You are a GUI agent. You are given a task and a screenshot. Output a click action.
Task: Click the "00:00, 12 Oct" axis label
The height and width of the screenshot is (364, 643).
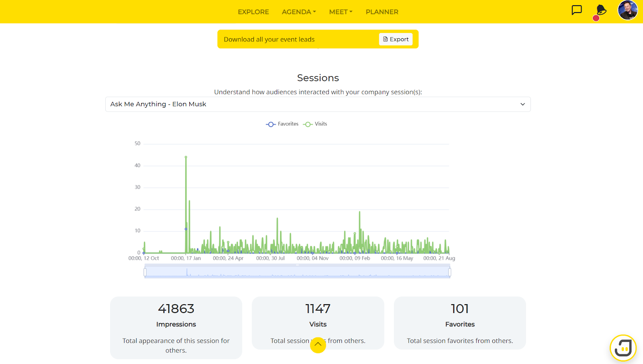[x=143, y=258]
